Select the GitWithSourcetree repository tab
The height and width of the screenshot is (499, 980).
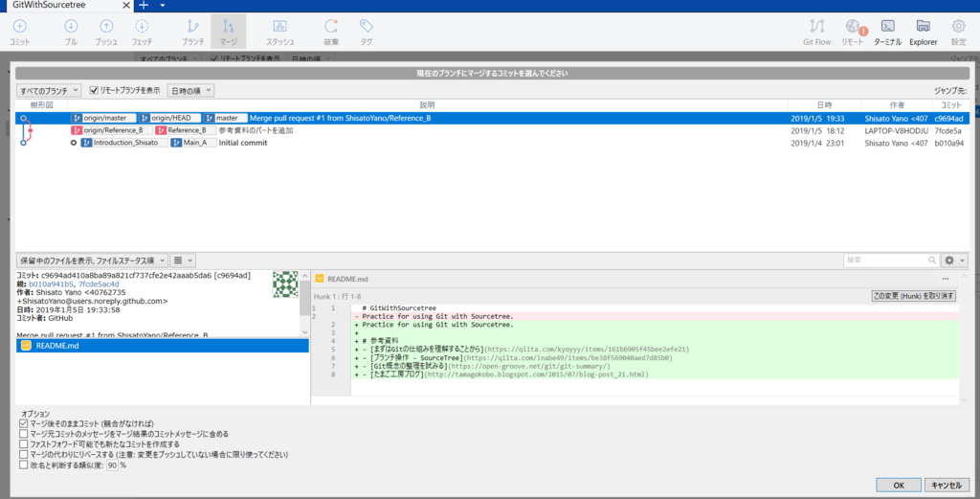(49, 5)
